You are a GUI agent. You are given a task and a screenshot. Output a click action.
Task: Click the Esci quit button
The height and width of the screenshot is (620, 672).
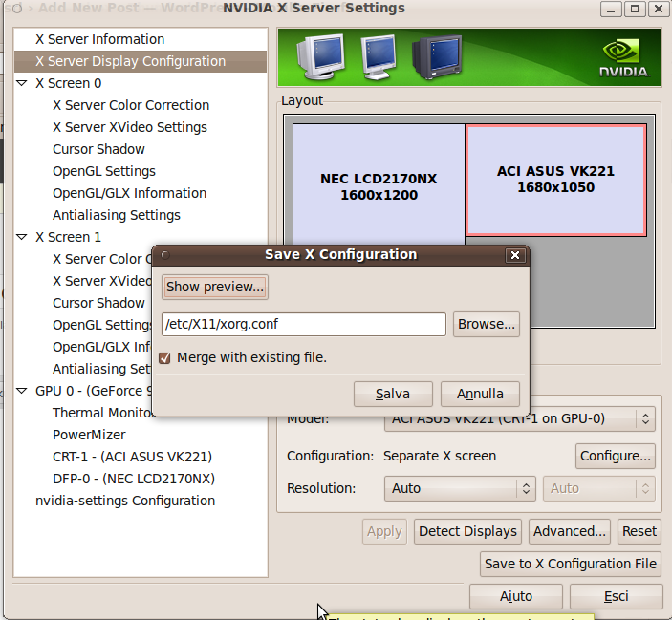pyautogui.click(x=616, y=596)
